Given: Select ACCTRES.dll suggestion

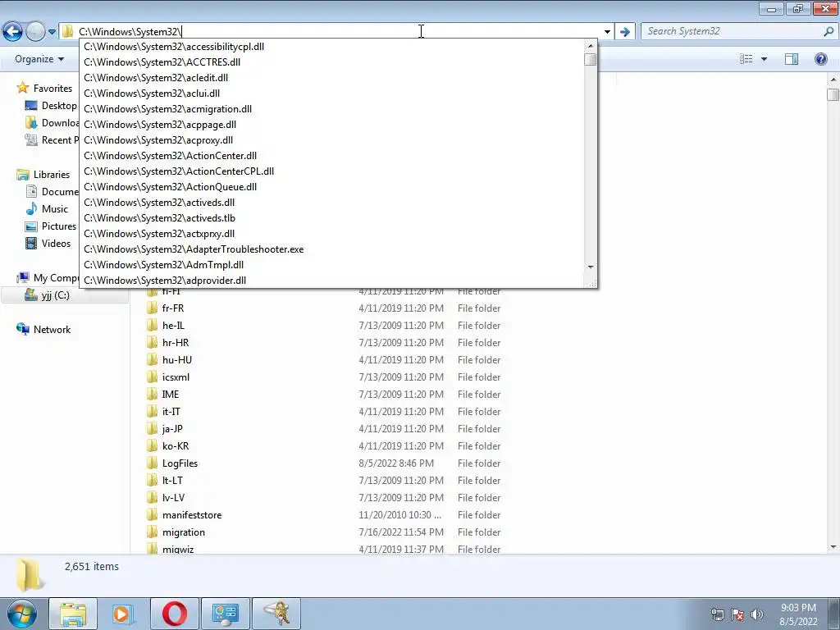Looking at the screenshot, I should coord(332,62).
